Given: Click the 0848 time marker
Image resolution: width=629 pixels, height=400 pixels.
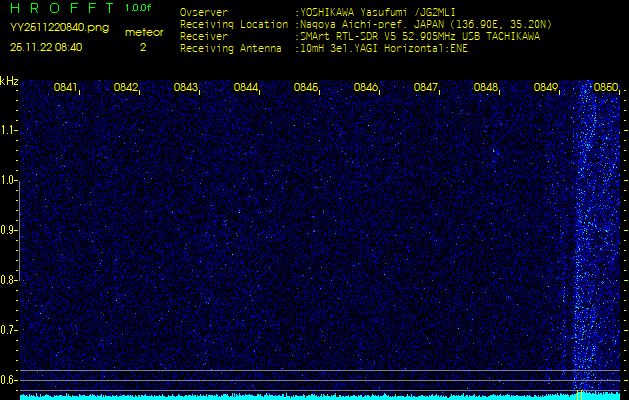Looking at the screenshot, I should click(486, 87).
